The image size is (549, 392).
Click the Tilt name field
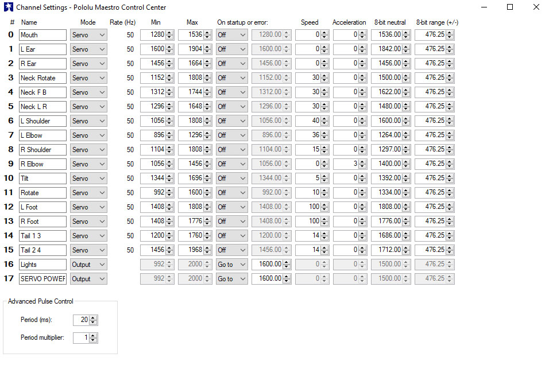click(x=42, y=178)
